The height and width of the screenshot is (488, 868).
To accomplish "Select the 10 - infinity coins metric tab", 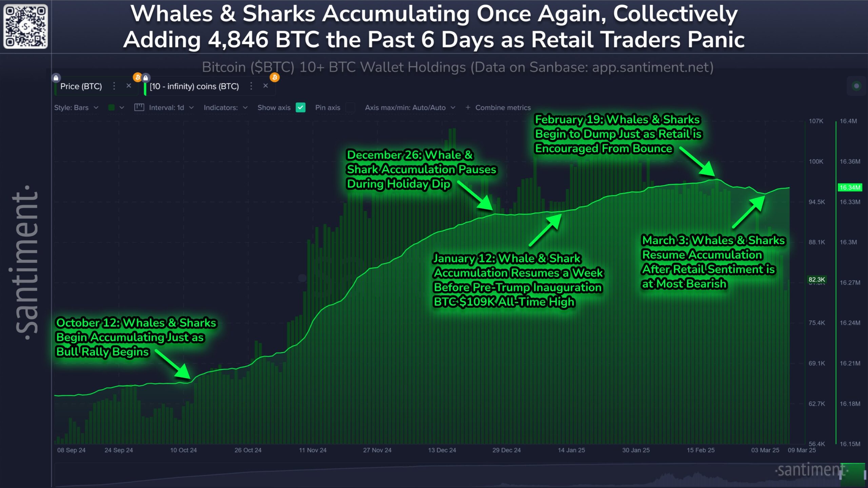I will coord(194,86).
